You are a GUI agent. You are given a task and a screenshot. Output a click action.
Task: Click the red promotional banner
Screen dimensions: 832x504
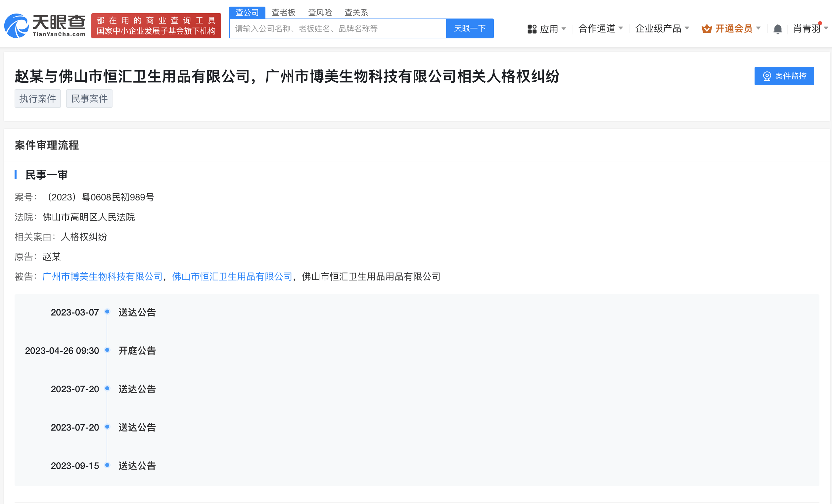156,26
